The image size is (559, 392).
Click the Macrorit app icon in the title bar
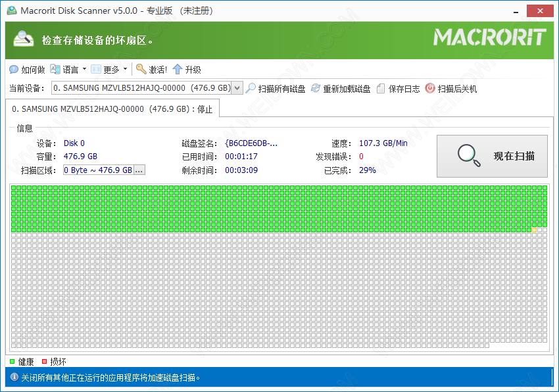pos(11,11)
